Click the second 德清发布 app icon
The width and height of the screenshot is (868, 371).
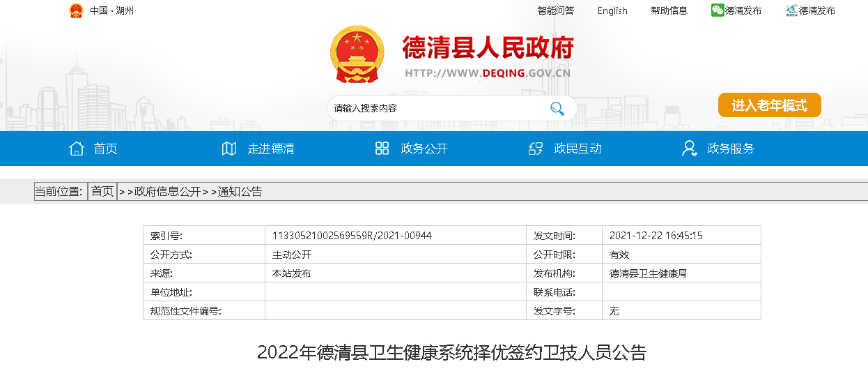point(791,10)
